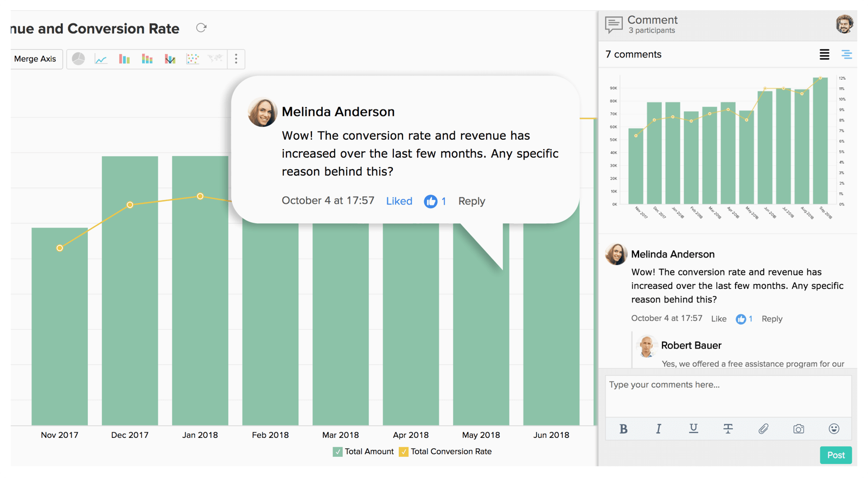Click Like under Melinda's sidebar comment
The image size is (868, 478).
718,319
